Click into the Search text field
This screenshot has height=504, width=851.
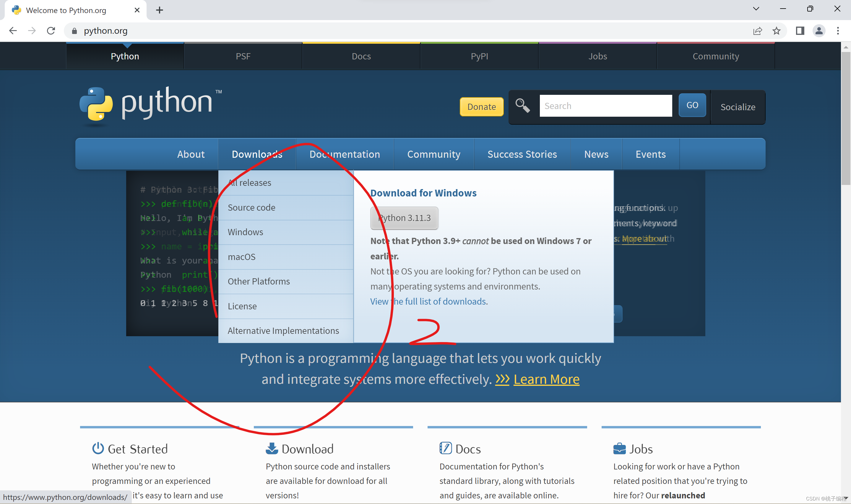605,106
